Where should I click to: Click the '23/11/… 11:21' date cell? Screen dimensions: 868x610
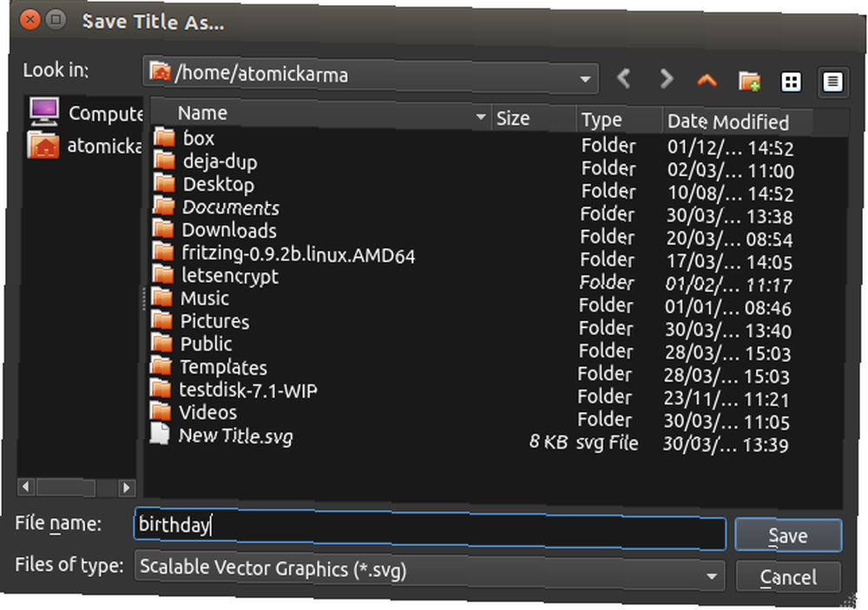(727, 398)
